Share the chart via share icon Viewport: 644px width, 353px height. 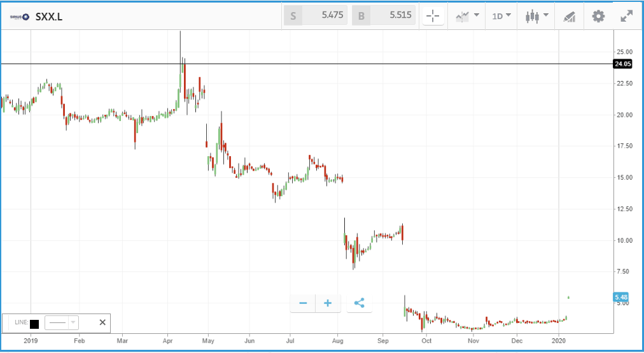point(360,303)
